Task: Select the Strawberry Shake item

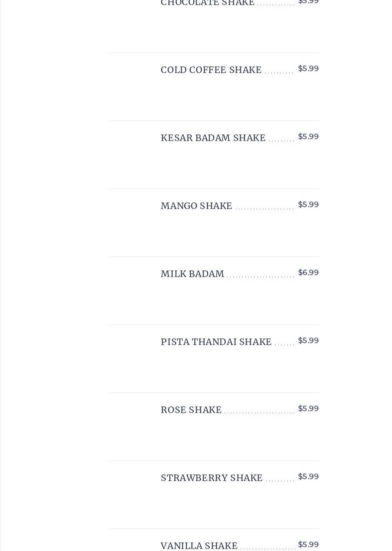Action: pyautogui.click(x=212, y=478)
